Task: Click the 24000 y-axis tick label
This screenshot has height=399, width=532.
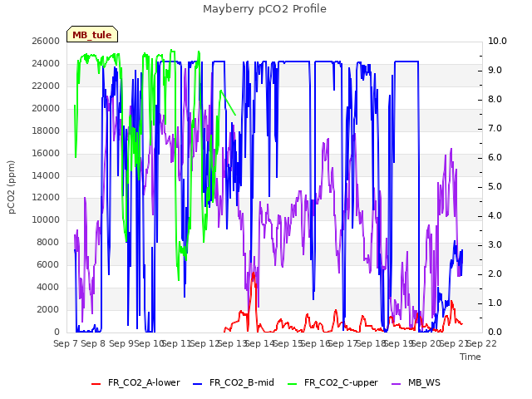Action: pos(46,63)
